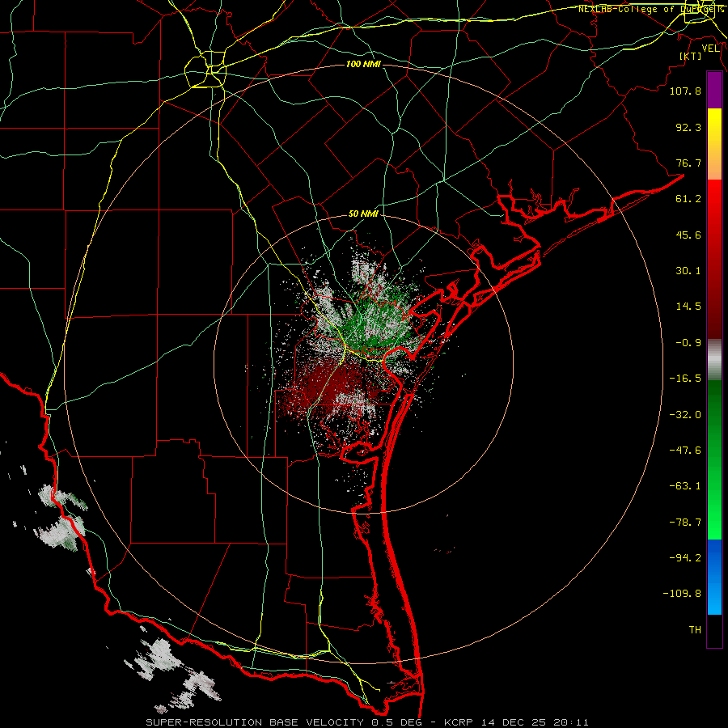
Task: Click the gray near-zero segment of the color bar
Action: point(714,360)
